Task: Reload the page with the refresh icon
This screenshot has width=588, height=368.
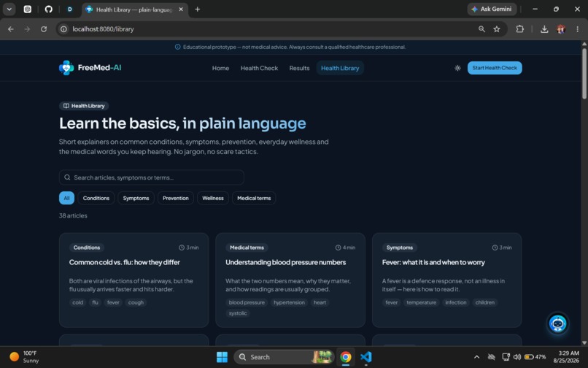Action: [44, 29]
